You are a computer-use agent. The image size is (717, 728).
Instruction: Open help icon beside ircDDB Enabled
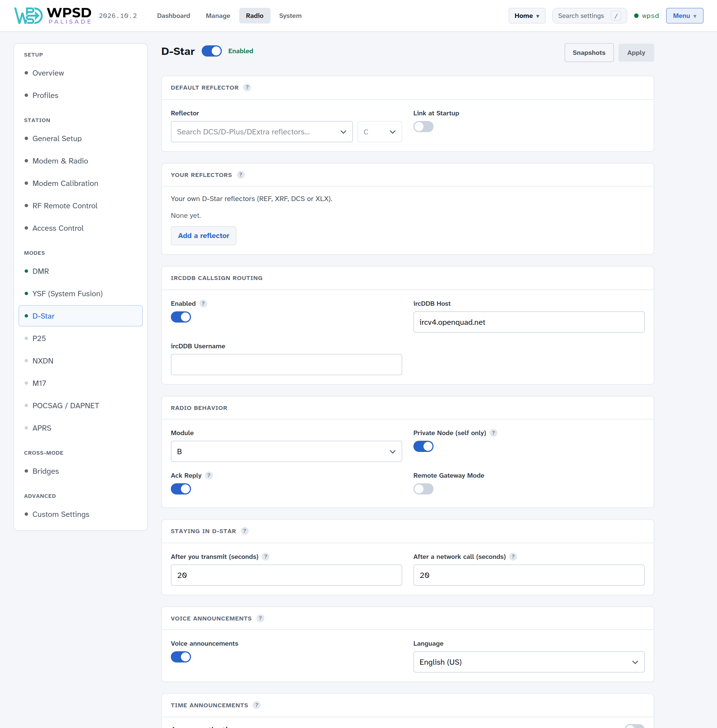(x=203, y=304)
